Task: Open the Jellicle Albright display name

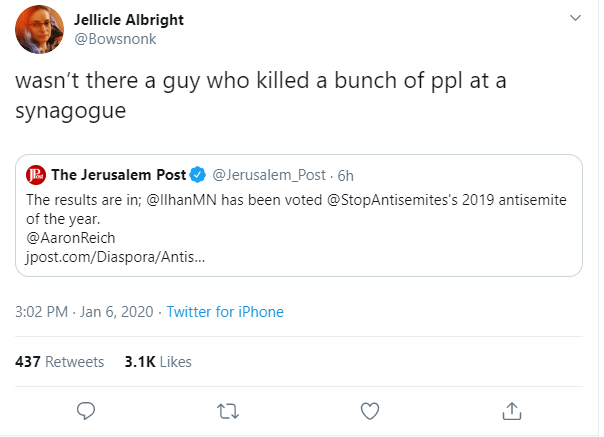Action: point(130,20)
